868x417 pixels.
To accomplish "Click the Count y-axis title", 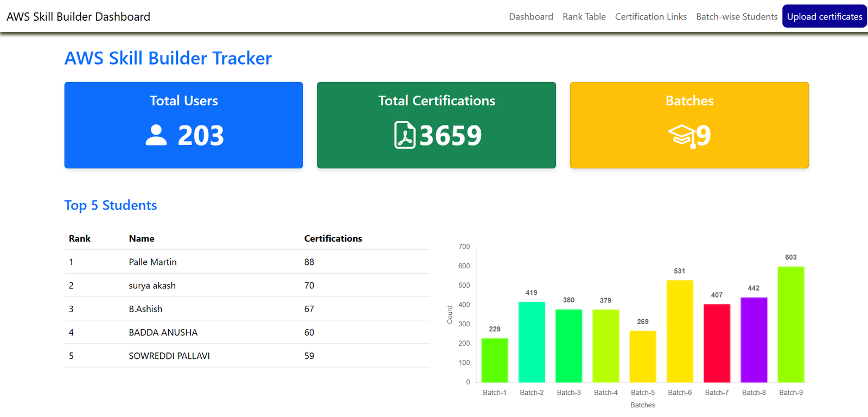I will point(450,314).
